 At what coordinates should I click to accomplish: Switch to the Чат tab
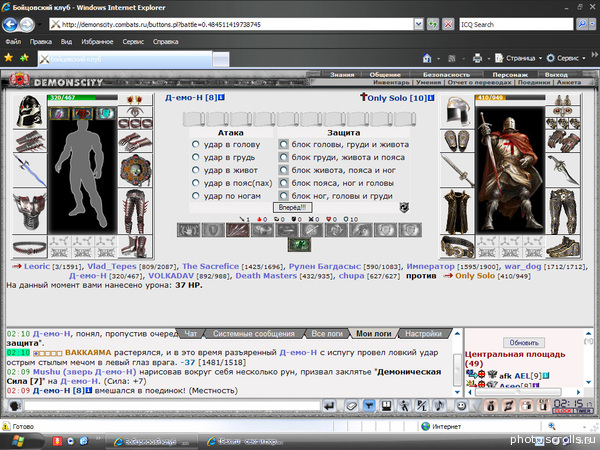(191, 334)
